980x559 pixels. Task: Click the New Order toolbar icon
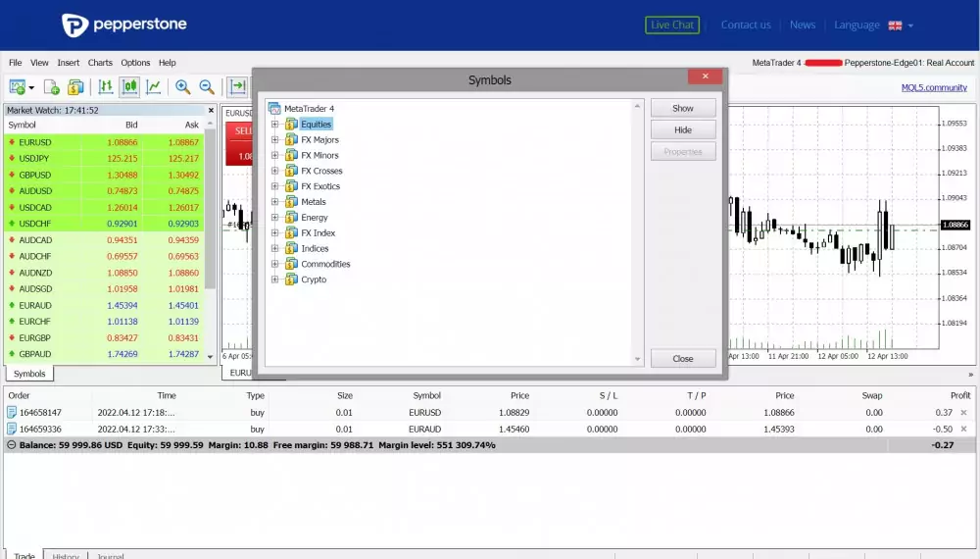click(x=18, y=87)
